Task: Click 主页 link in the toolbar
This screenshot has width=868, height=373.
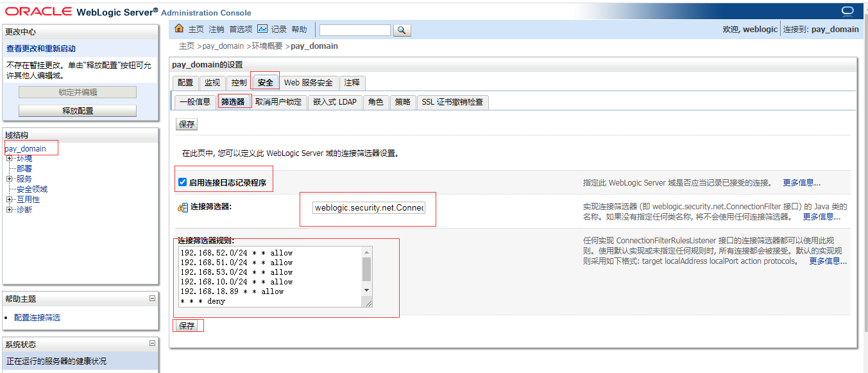Action: click(196, 30)
